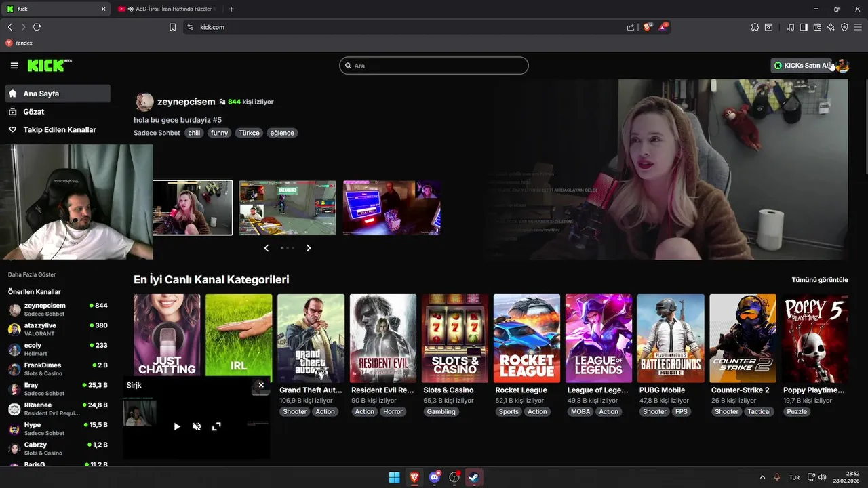Click the Brave Shields lion icon
The width and height of the screenshot is (868, 488).
[648, 27]
